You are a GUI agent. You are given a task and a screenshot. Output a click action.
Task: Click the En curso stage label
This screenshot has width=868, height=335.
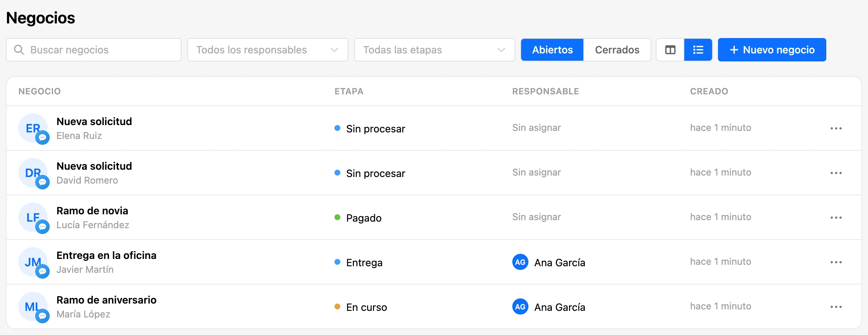[x=366, y=307]
